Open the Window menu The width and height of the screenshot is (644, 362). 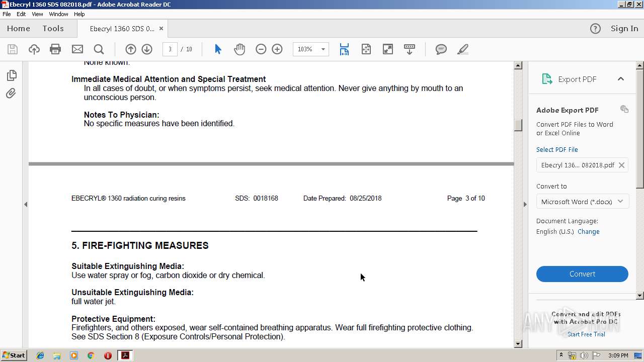click(58, 14)
